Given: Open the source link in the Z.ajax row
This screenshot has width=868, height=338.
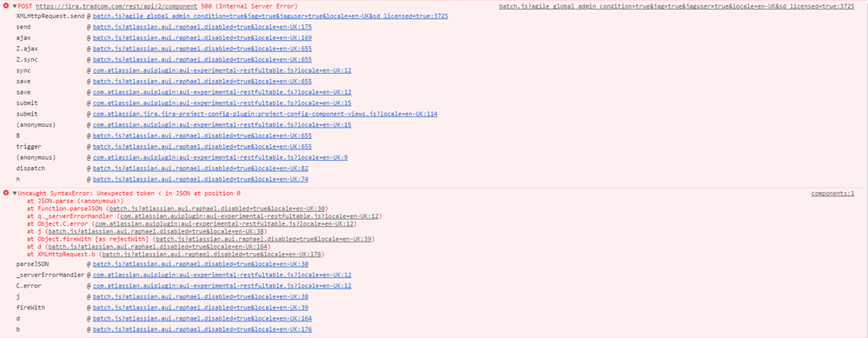Looking at the screenshot, I should [x=202, y=49].
